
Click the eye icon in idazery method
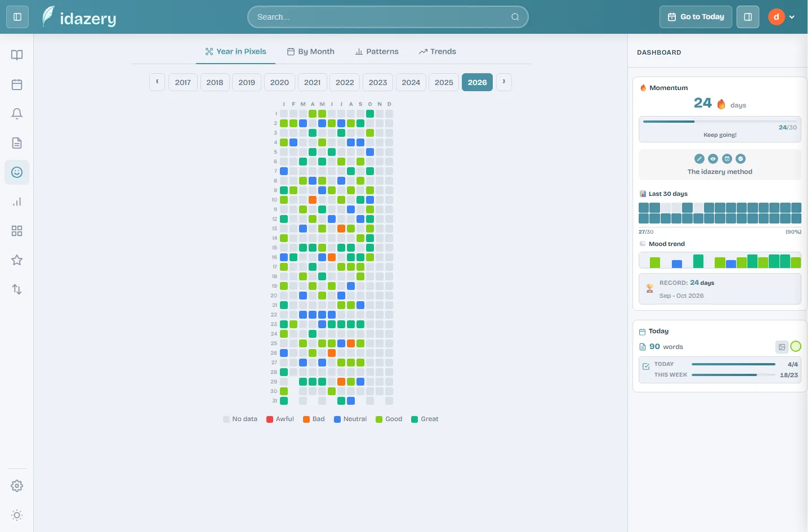pos(713,159)
